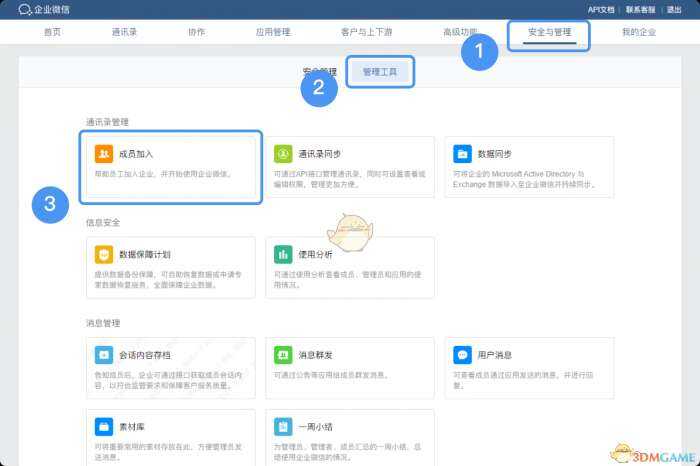
Task: Open the 通讯录同步 card title
Action: coord(320,154)
